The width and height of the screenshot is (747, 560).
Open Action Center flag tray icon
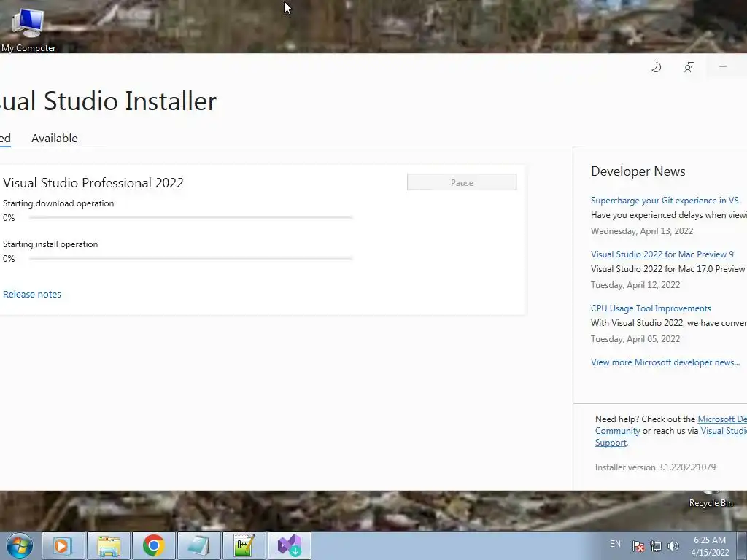(638, 545)
